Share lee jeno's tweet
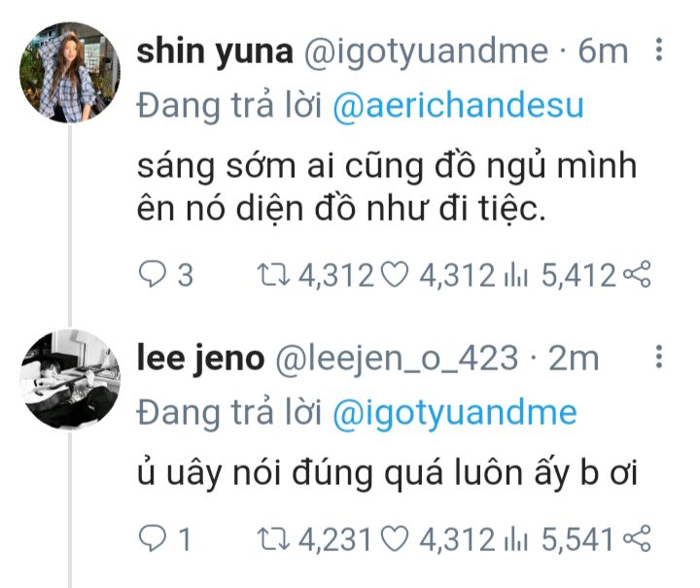Image resolution: width=700 pixels, height=588 pixels. (635, 537)
